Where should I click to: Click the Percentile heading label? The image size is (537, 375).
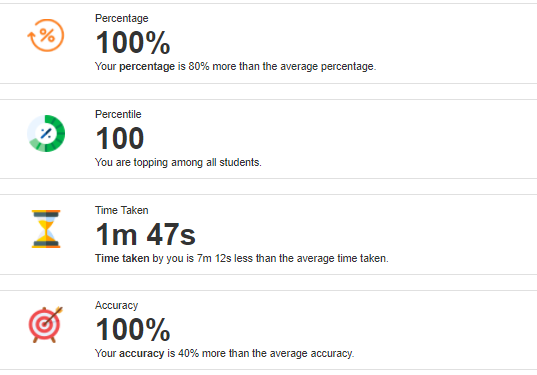tap(118, 114)
